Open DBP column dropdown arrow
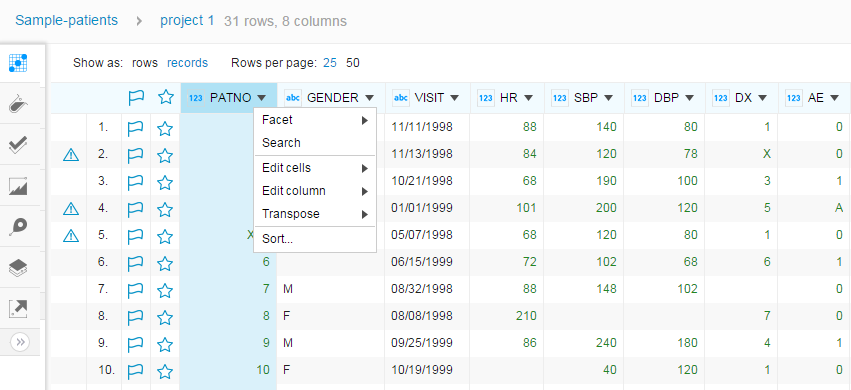851x390 pixels. (x=689, y=98)
